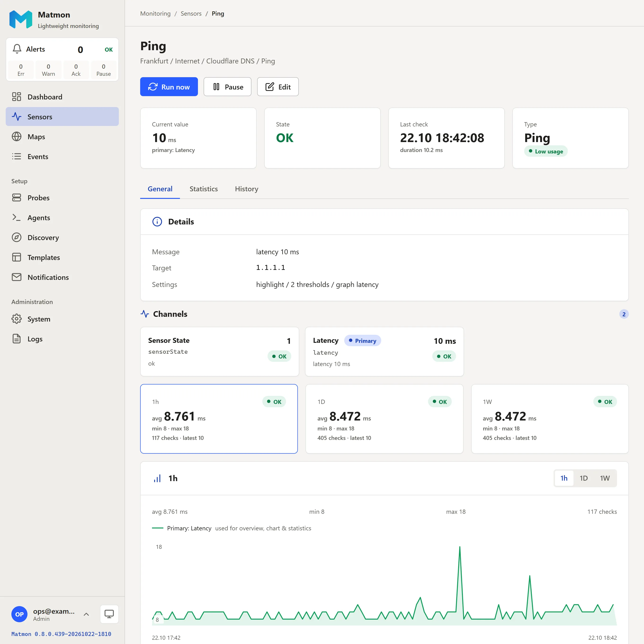Open Logs in Administration
Screen dimensions: 644x644
pyautogui.click(x=62, y=339)
